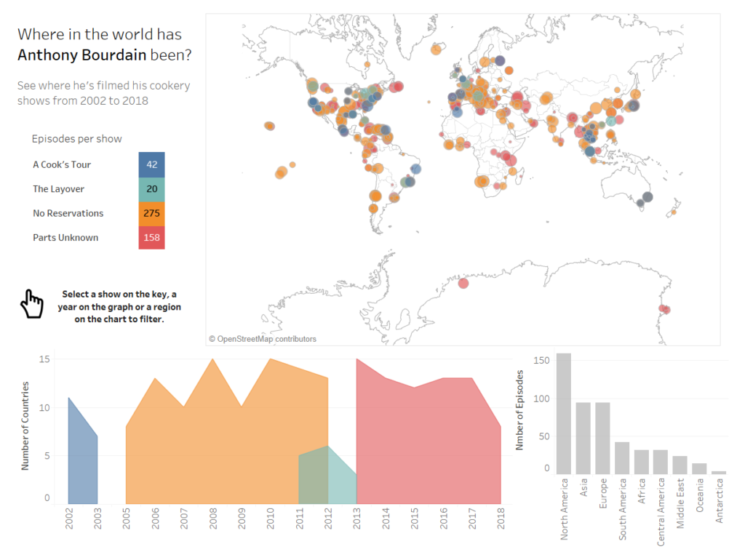Select the teal The Layover swatch showing 20
The image size is (745, 560).
(x=151, y=189)
